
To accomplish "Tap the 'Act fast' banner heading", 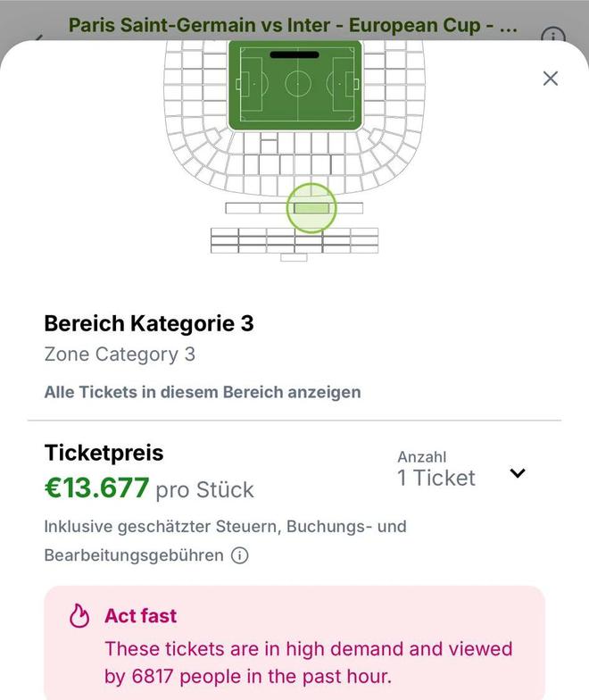I will point(140,616).
